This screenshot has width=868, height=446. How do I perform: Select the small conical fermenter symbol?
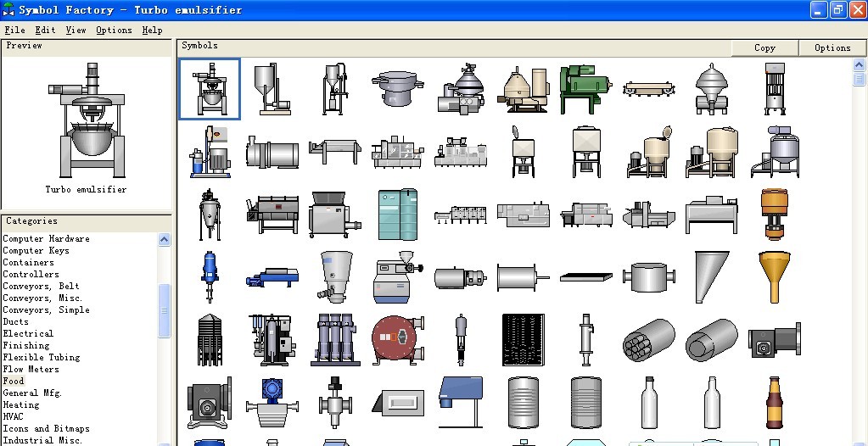click(210, 215)
